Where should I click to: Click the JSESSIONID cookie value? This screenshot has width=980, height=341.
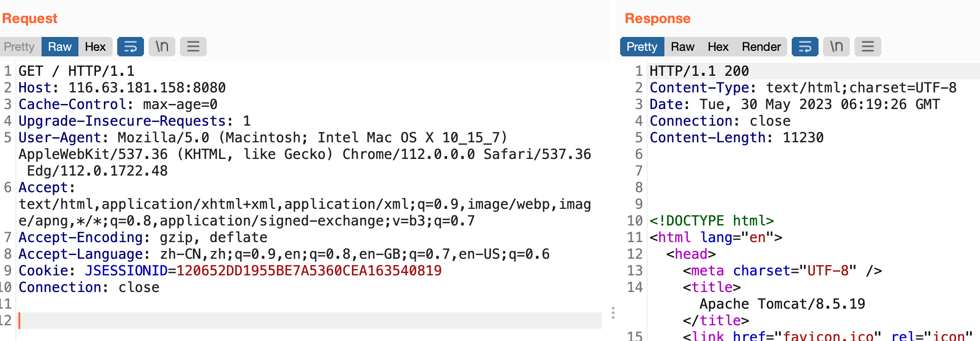[309, 271]
